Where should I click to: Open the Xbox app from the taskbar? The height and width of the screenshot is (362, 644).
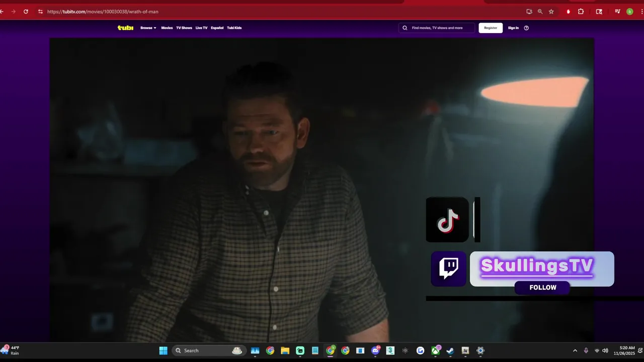coord(435,350)
